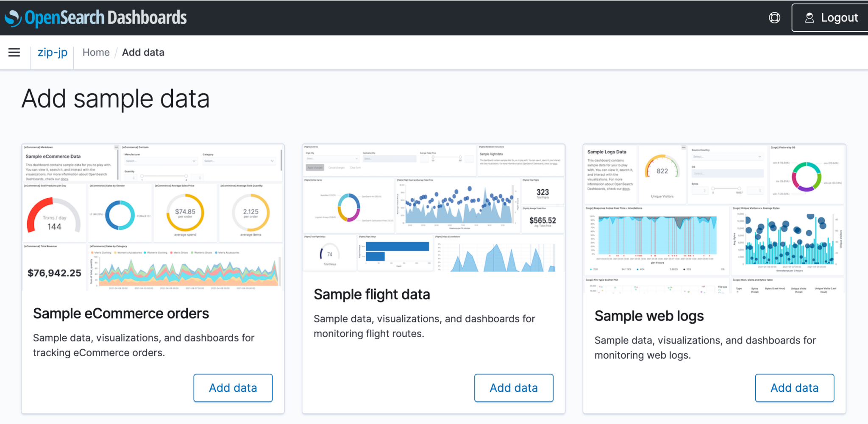Click the eCommerce orders card description
The width and height of the screenshot is (868, 424).
[x=144, y=345]
